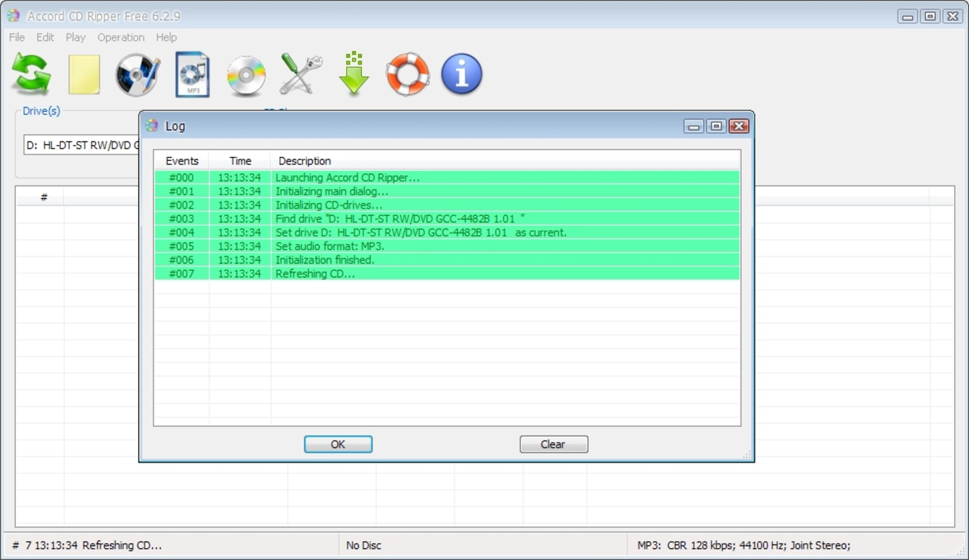Open help via the lifebuoy icon
The width and height of the screenshot is (969, 560).
407,74
